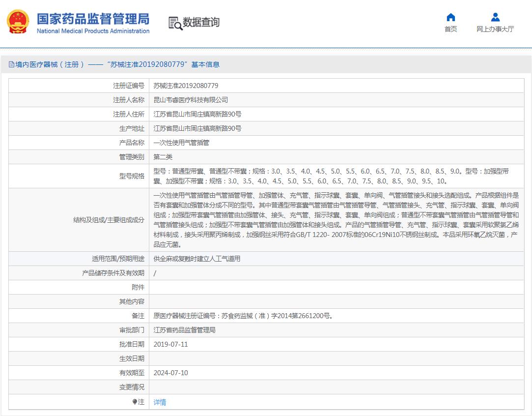The height and width of the screenshot is (416, 532).
Task: Click the 数据查询 magnifier icon
Action: pos(175,23)
